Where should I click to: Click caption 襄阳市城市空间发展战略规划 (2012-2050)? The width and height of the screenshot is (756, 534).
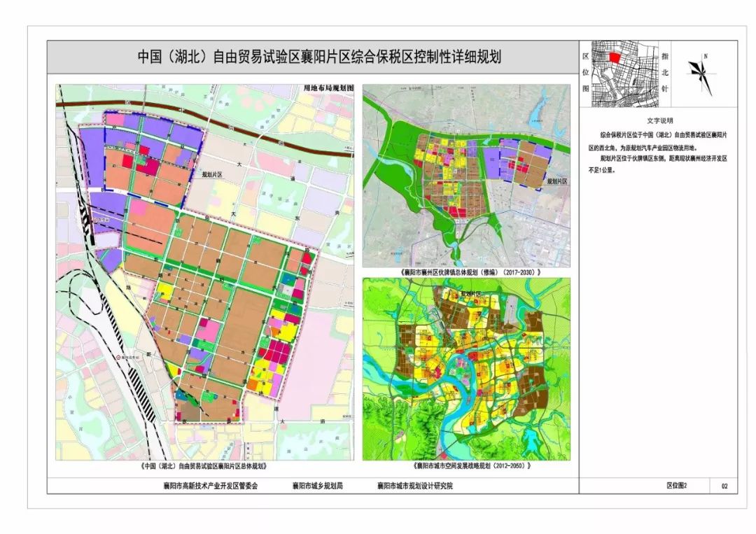[x=466, y=465]
